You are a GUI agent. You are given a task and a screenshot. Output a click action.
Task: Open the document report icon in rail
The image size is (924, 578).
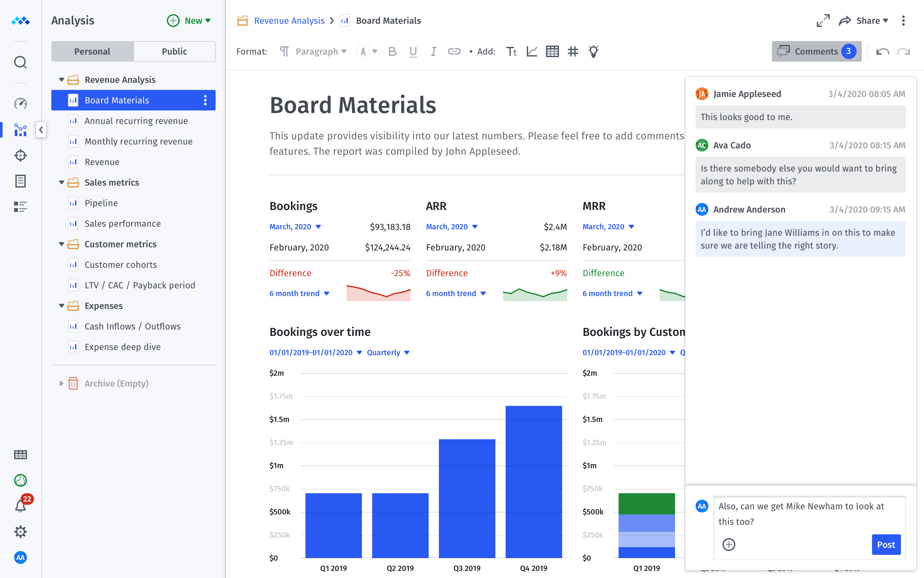20,181
